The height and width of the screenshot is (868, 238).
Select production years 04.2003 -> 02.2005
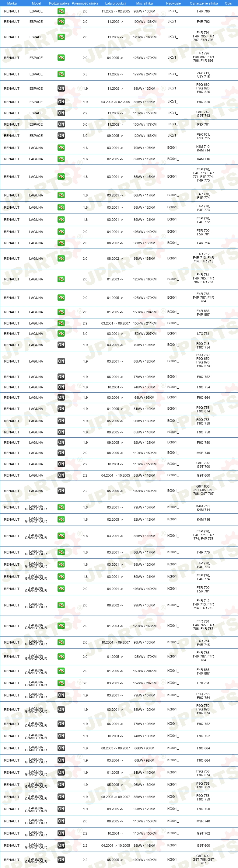pos(116,102)
